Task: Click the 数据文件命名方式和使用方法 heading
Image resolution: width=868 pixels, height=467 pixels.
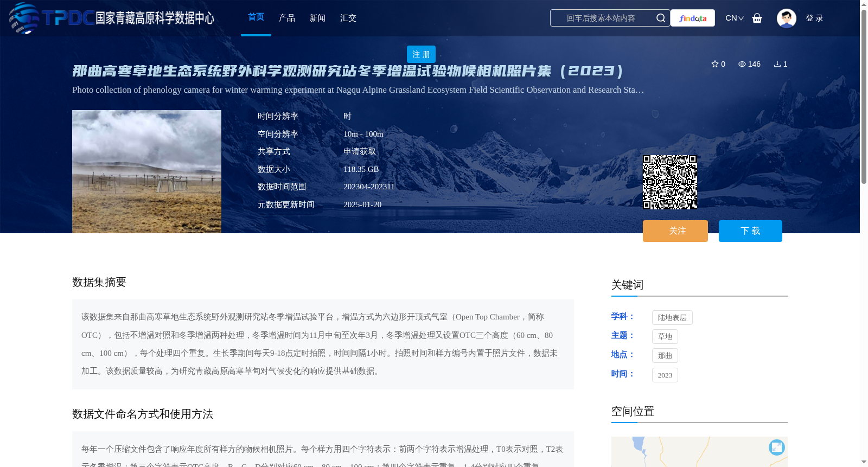Action: tap(143, 414)
